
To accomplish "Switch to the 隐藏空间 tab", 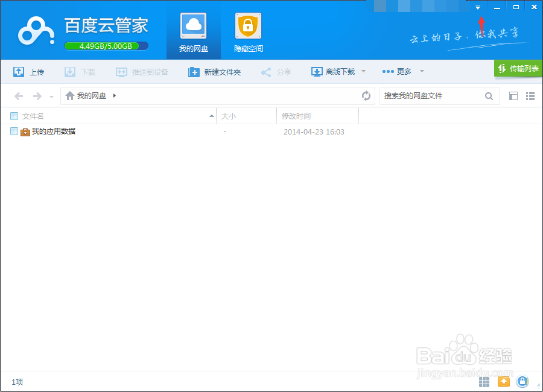I will click(x=248, y=30).
